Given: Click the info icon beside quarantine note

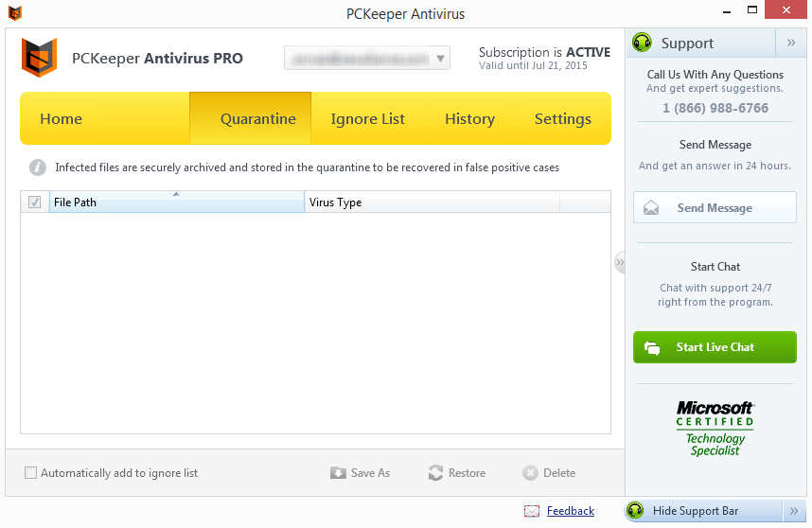Looking at the screenshot, I should tap(37, 167).
